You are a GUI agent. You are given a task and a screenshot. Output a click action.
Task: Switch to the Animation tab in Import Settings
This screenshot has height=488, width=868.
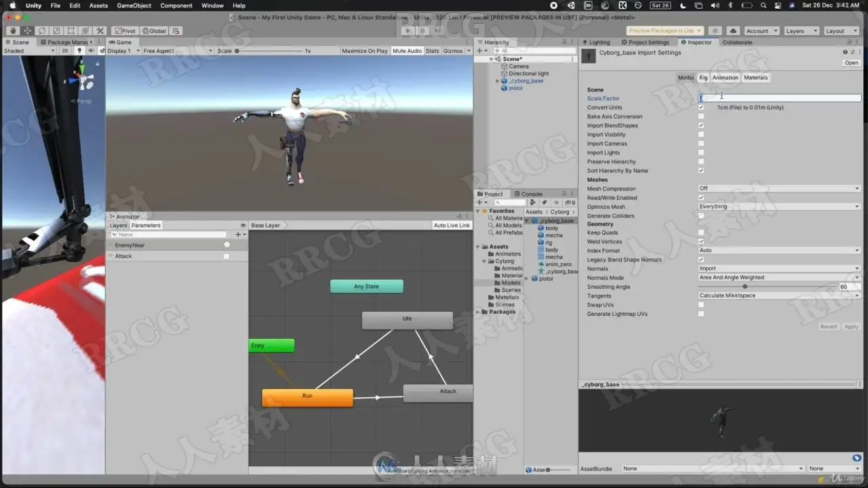tap(725, 77)
